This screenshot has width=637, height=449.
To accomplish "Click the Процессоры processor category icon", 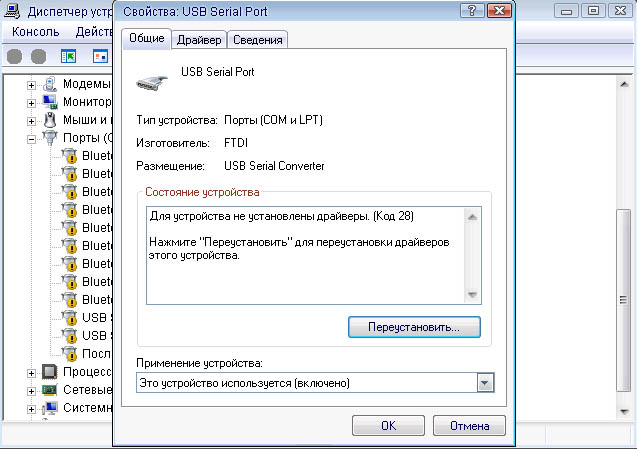I will [50, 372].
